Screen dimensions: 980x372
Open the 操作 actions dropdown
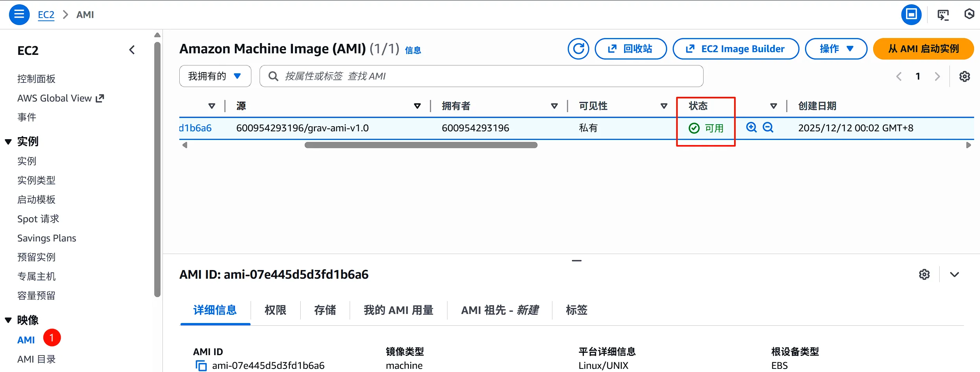[x=836, y=49]
